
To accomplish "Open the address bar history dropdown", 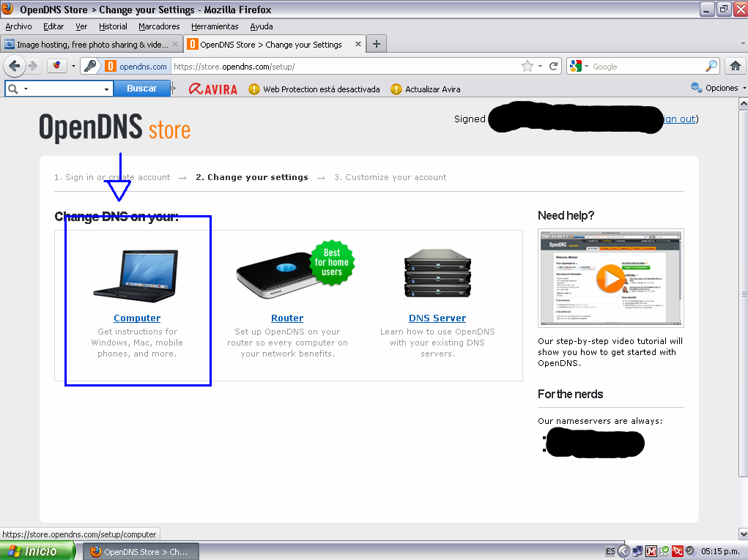I will (x=540, y=66).
